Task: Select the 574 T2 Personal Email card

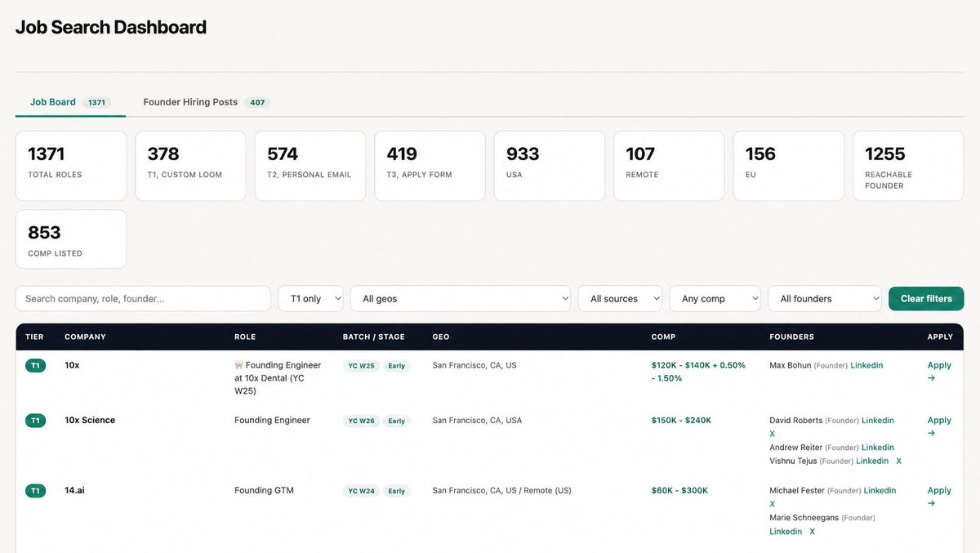Action: point(310,166)
